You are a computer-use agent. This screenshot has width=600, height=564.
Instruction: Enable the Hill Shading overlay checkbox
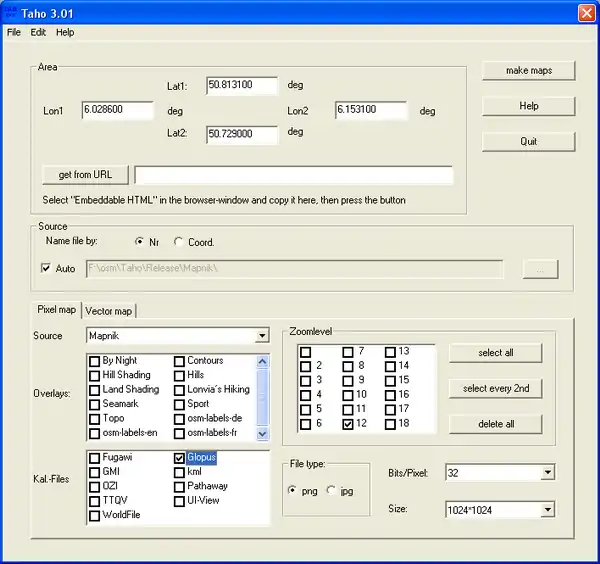point(94,375)
